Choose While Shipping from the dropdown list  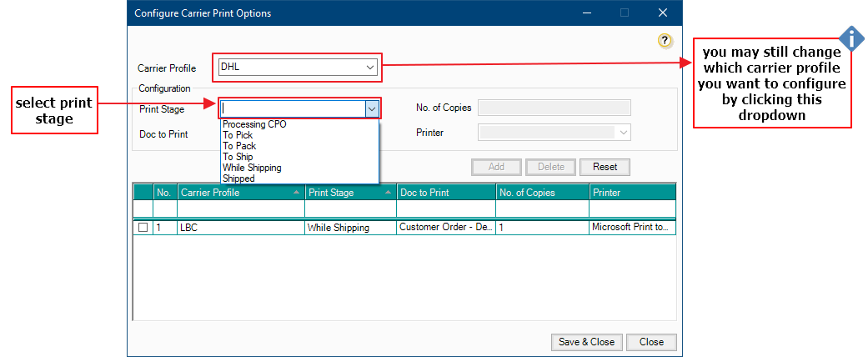(x=252, y=168)
